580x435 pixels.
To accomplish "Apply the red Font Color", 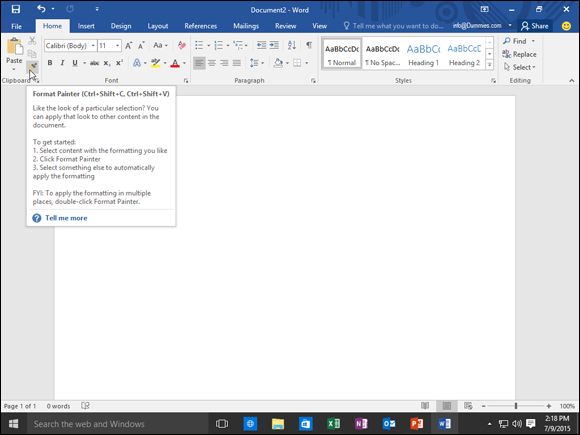I will pyautogui.click(x=175, y=63).
